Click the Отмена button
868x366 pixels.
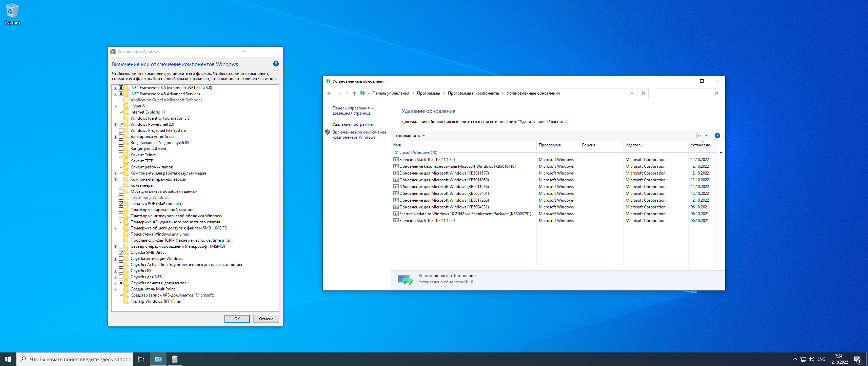(266, 319)
